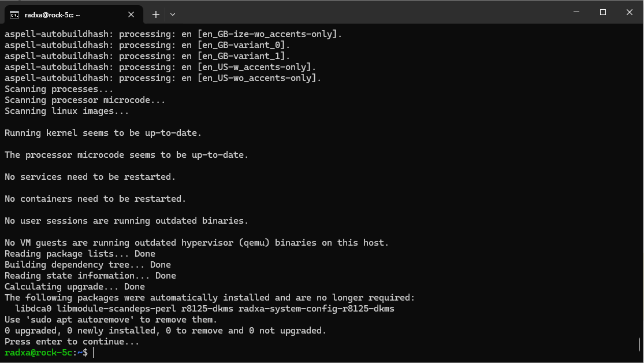Click the terminal profile icon on the tab
Screen dimensions: 644x363
(x=14, y=15)
